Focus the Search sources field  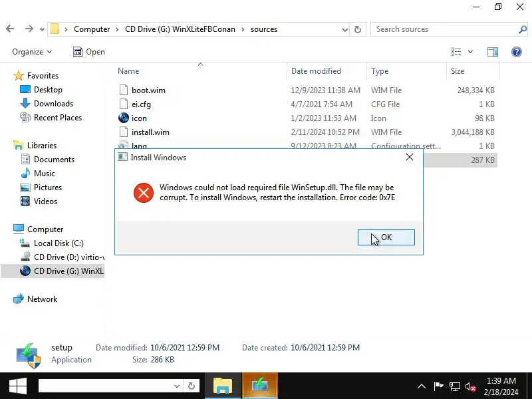click(x=444, y=29)
